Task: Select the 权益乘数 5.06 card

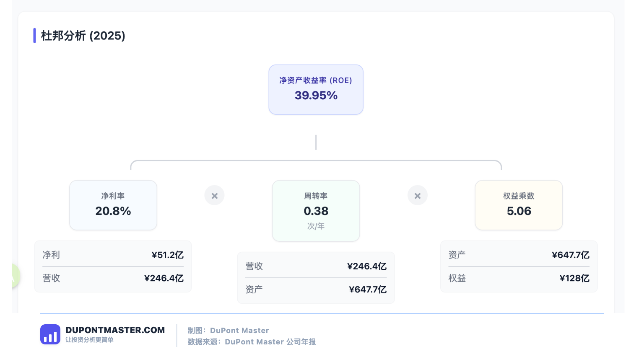Action: click(519, 205)
